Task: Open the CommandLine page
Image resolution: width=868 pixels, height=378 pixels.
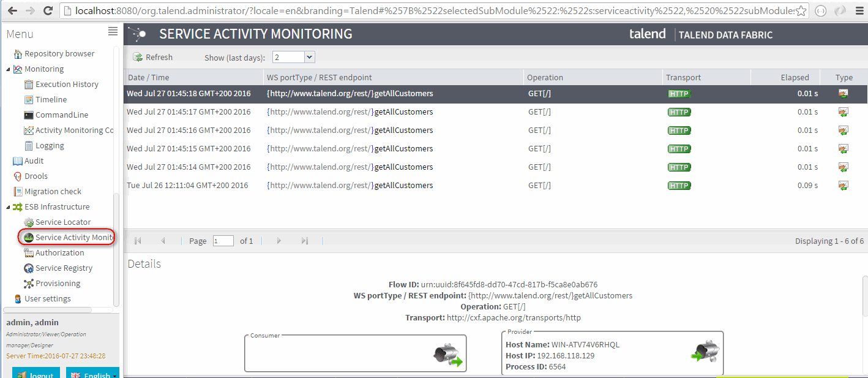Action: coord(61,115)
